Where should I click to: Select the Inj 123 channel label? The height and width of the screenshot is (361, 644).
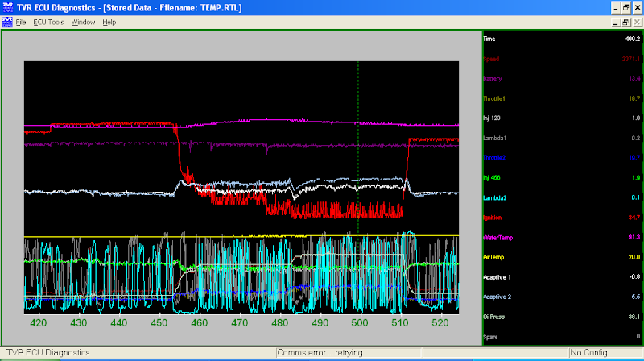coord(492,118)
